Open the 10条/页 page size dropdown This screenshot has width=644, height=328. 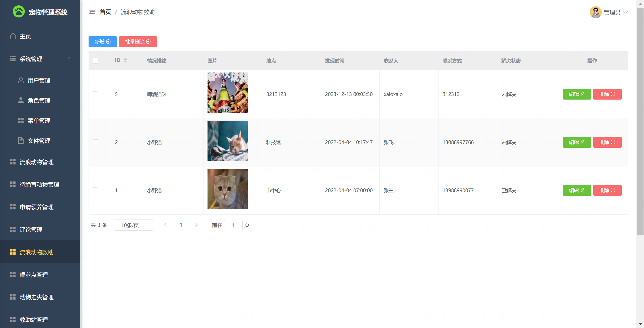tap(133, 225)
